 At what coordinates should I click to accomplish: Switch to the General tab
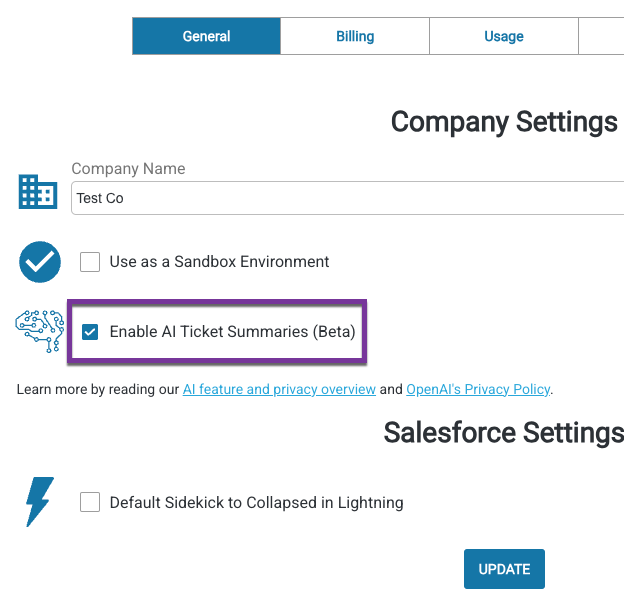point(207,36)
